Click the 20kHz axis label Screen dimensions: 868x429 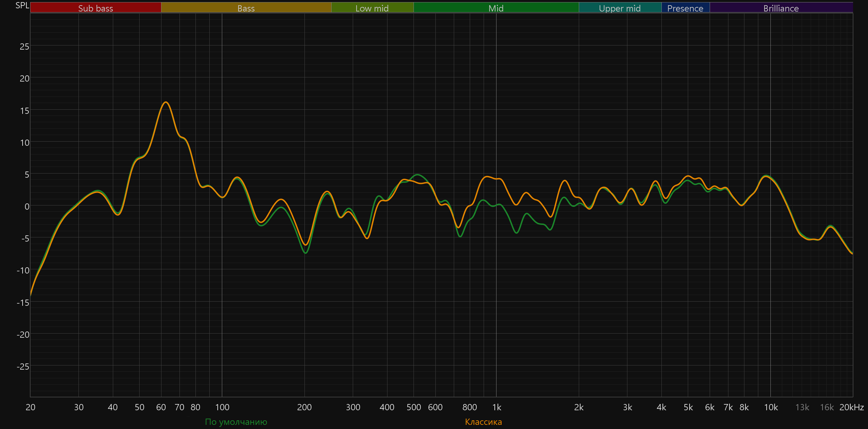pyautogui.click(x=851, y=407)
